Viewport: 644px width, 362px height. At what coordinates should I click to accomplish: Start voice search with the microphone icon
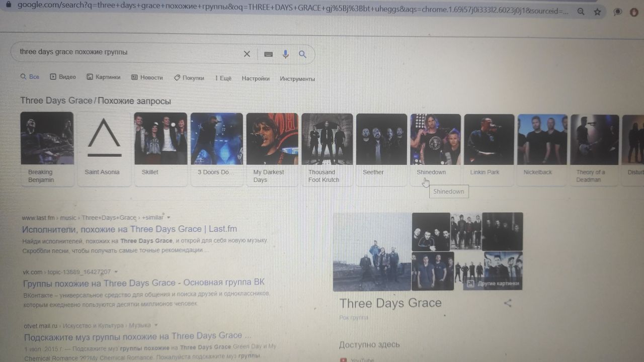pos(285,54)
